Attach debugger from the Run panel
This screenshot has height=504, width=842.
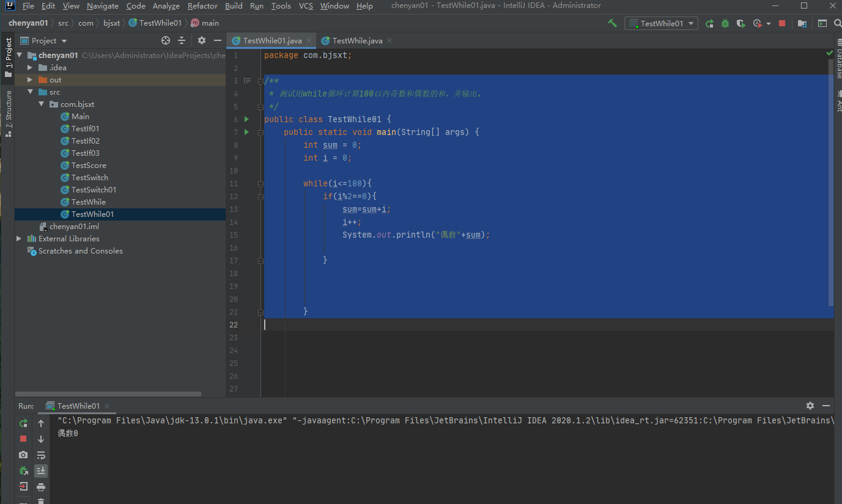(x=23, y=470)
